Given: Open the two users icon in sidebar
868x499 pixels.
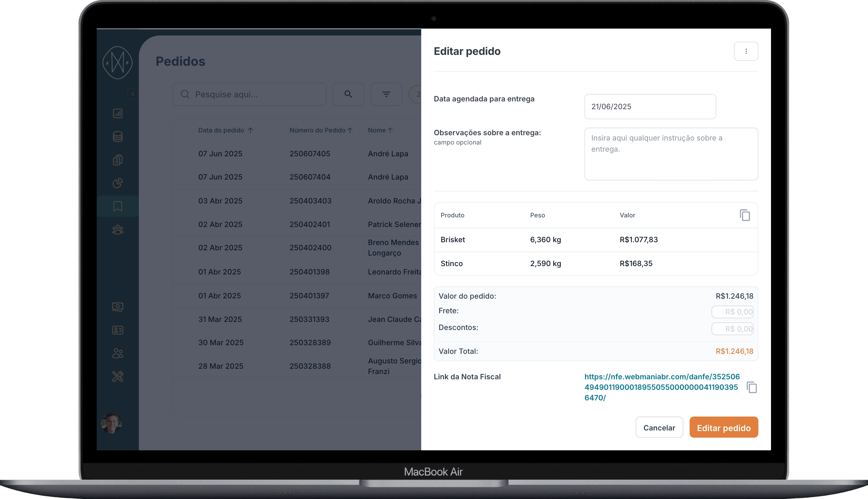Looking at the screenshot, I should (117, 353).
